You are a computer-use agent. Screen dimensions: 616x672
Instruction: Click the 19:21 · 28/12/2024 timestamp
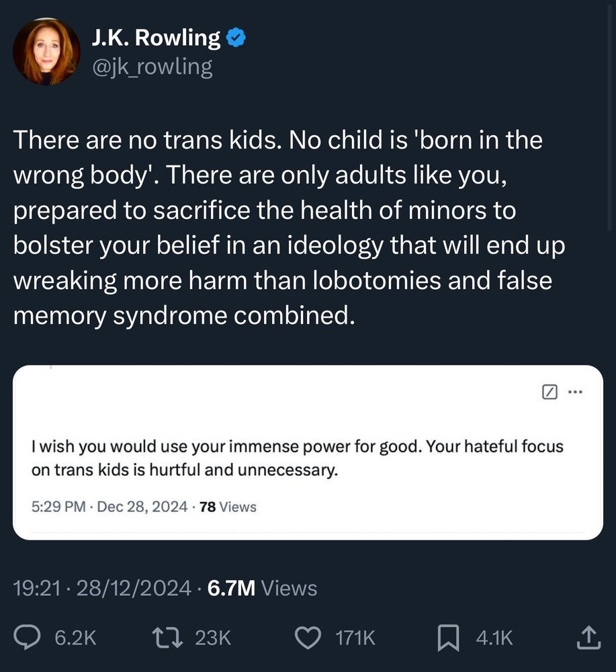tap(102, 588)
